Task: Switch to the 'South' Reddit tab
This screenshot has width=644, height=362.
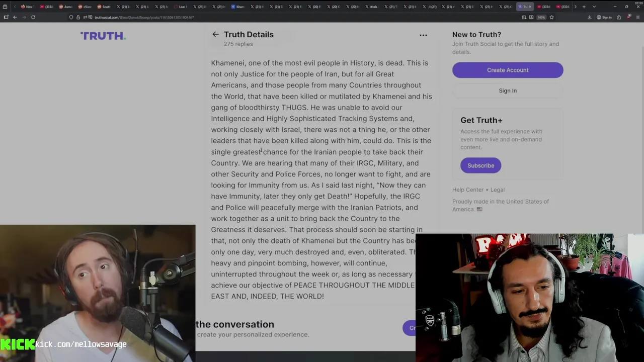Action: point(104,7)
